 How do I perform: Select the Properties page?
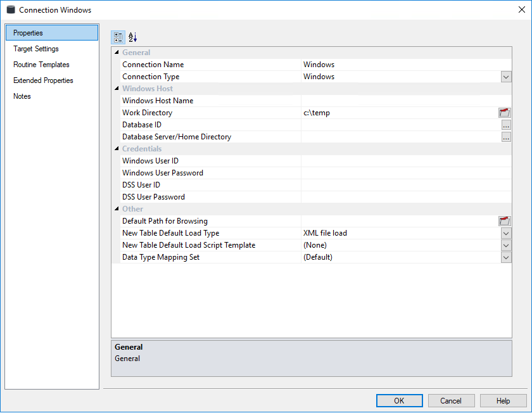click(52, 32)
